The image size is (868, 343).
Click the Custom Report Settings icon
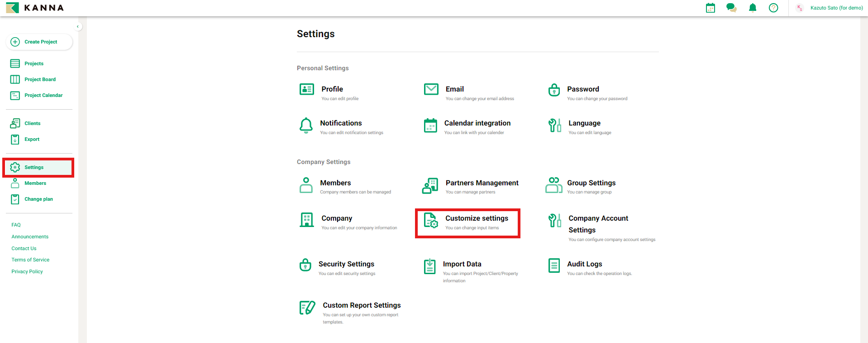[x=307, y=308]
